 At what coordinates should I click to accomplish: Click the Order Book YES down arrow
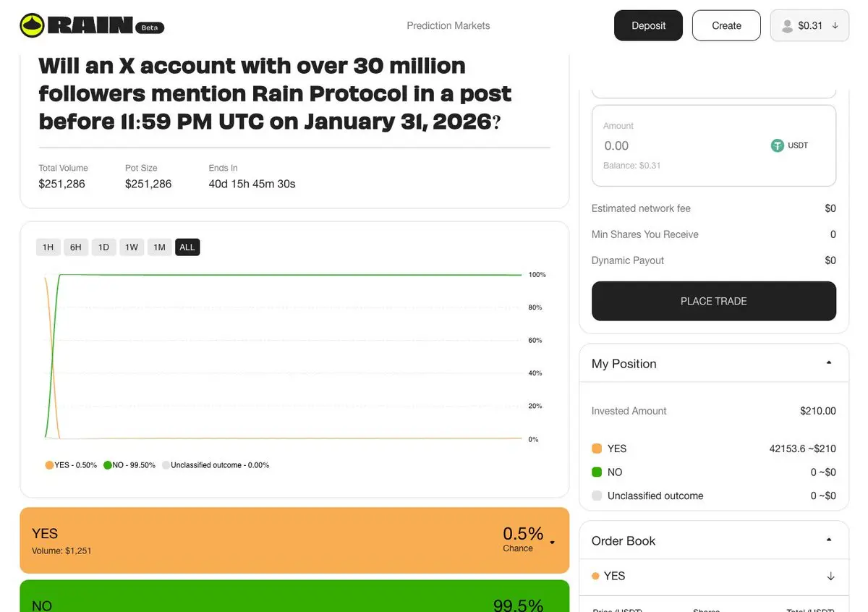pos(830,576)
